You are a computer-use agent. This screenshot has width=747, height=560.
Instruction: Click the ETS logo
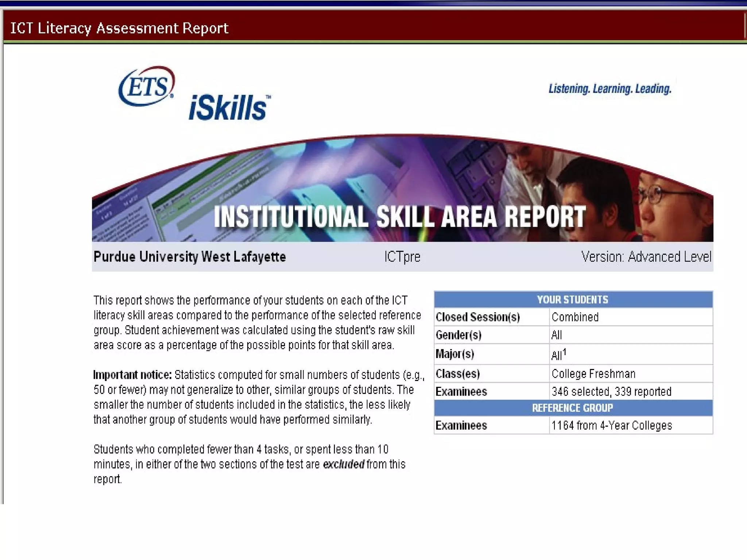click(x=147, y=86)
